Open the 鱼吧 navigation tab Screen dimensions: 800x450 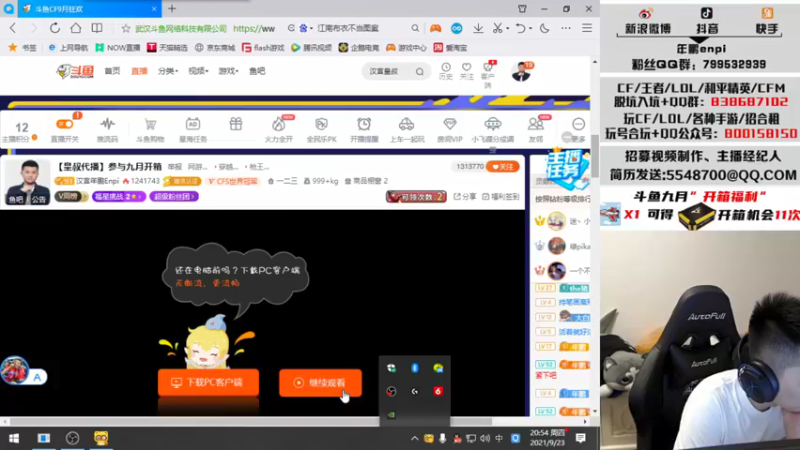257,71
